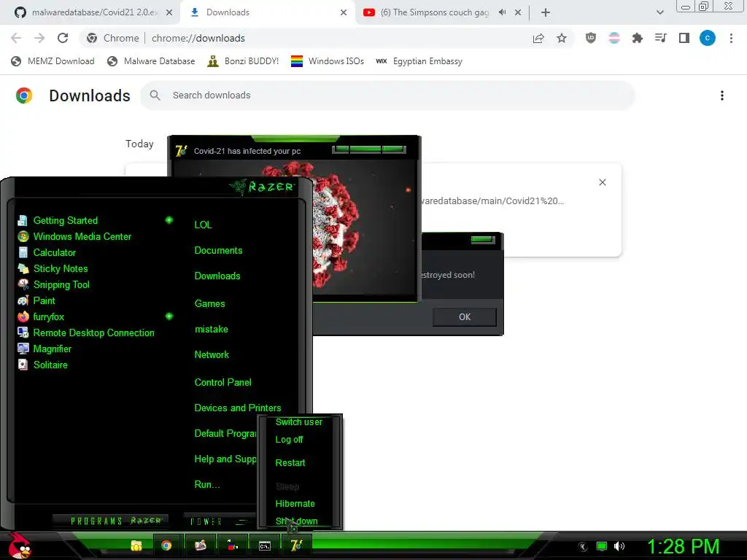Open Documents from start menu
Image resolution: width=747 pixels, height=560 pixels.
coord(218,251)
